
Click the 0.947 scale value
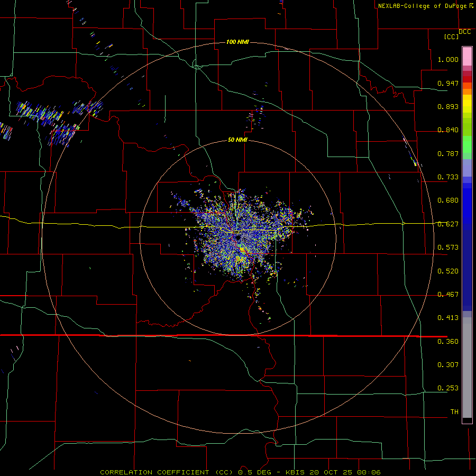coord(448,83)
